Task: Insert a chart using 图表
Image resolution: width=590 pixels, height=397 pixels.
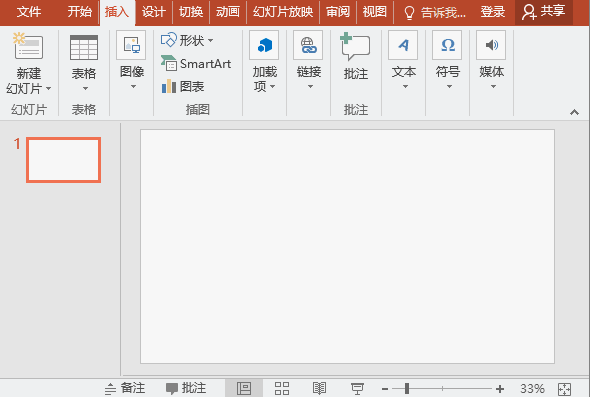Action: click(x=183, y=87)
